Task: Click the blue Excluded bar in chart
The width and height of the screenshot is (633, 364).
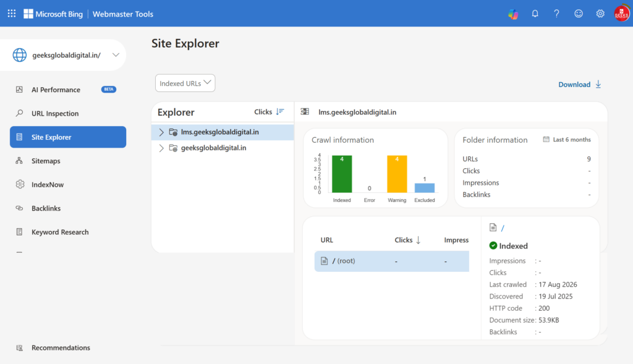Action: coord(424,188)
